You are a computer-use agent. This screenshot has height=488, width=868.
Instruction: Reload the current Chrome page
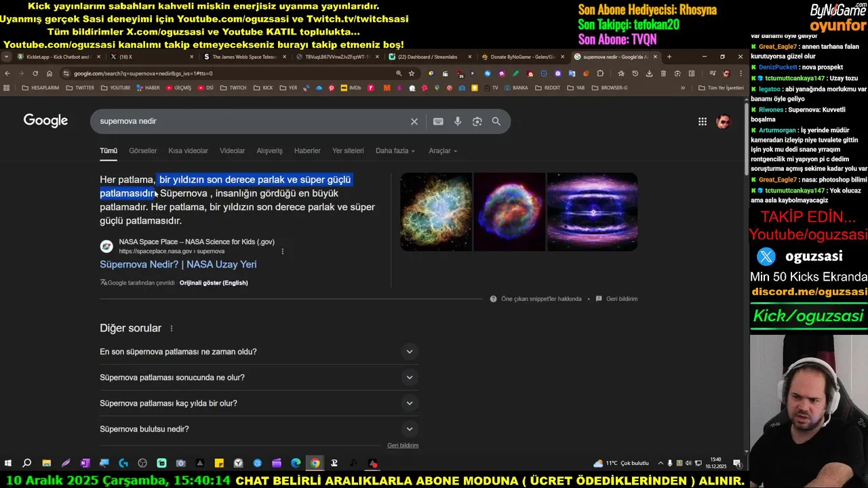click(35, 73)
